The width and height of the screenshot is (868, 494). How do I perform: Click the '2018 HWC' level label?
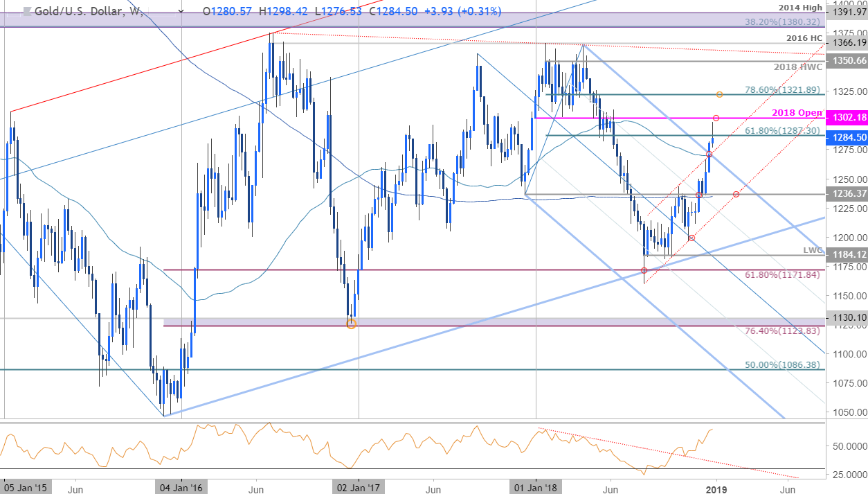798,69
